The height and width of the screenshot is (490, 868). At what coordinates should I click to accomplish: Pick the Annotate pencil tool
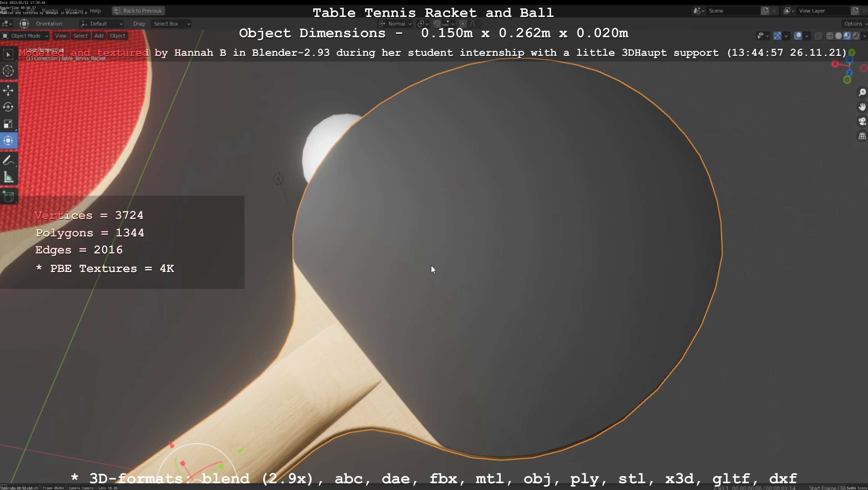(x=8, y=160)
